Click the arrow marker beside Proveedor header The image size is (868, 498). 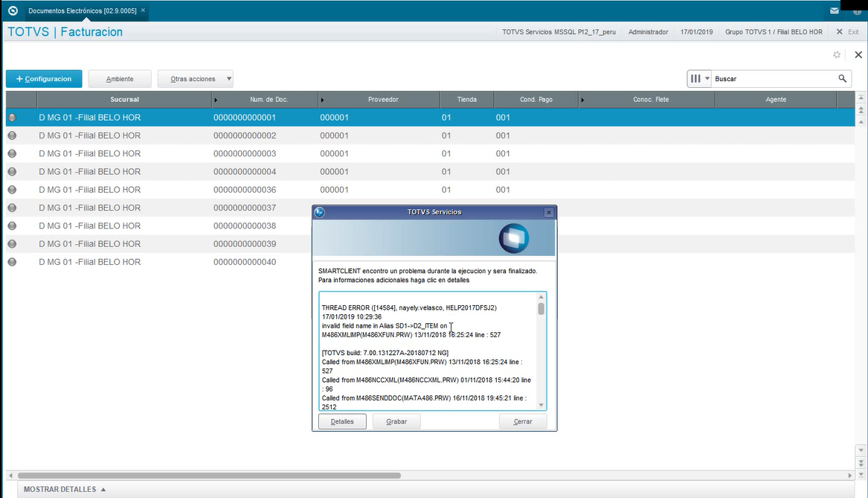pyautogui.click(x=322, y=100)
